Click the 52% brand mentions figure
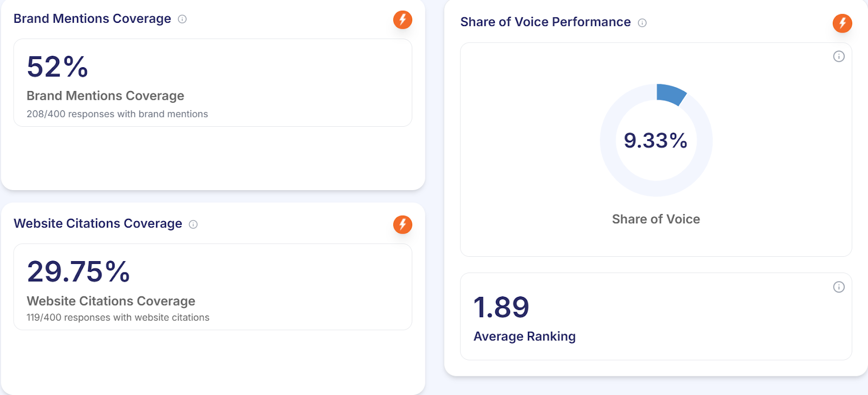Screen dimensions: 868x395 [58, 67]
